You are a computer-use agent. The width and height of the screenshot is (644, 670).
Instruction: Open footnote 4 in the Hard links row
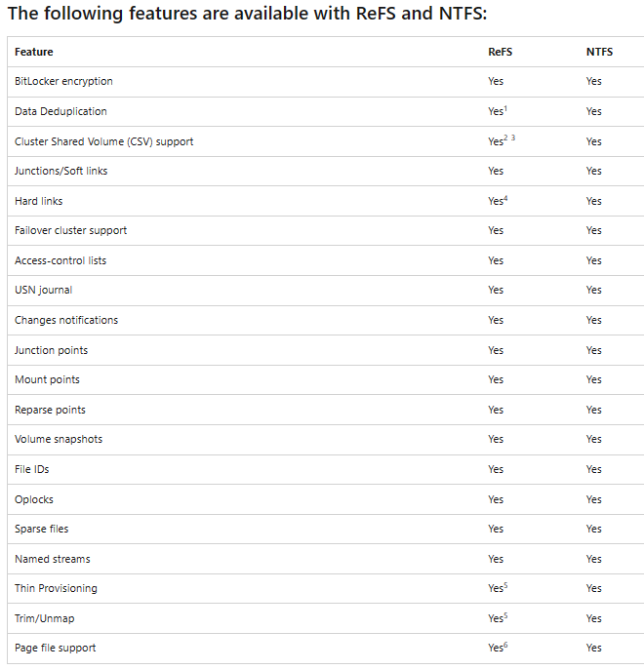coord(506,198)
